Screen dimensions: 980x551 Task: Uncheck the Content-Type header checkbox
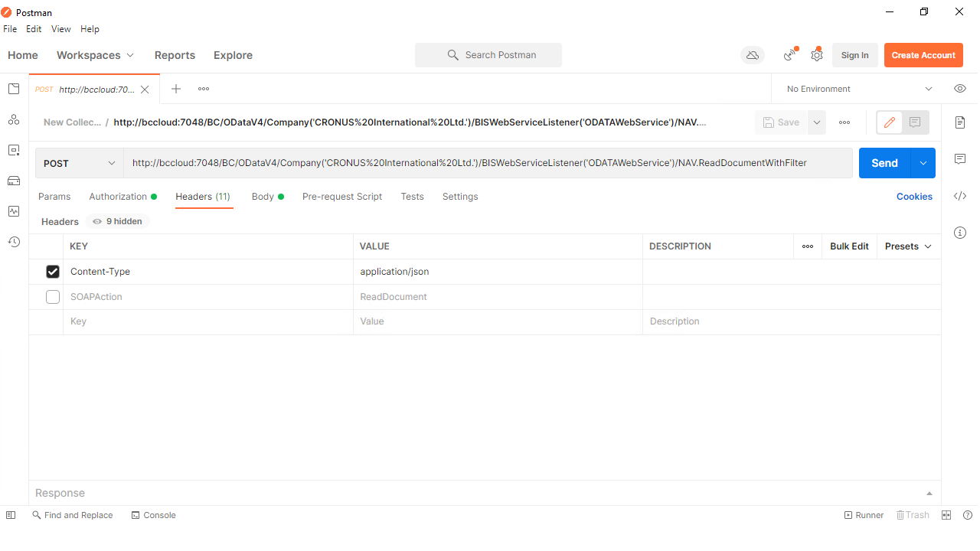[x=53, y=272]
